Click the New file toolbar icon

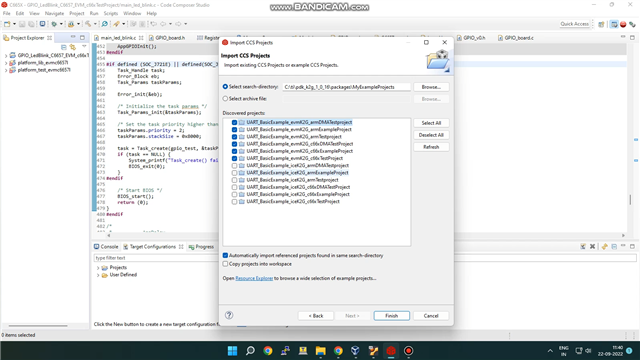[7, 24]
